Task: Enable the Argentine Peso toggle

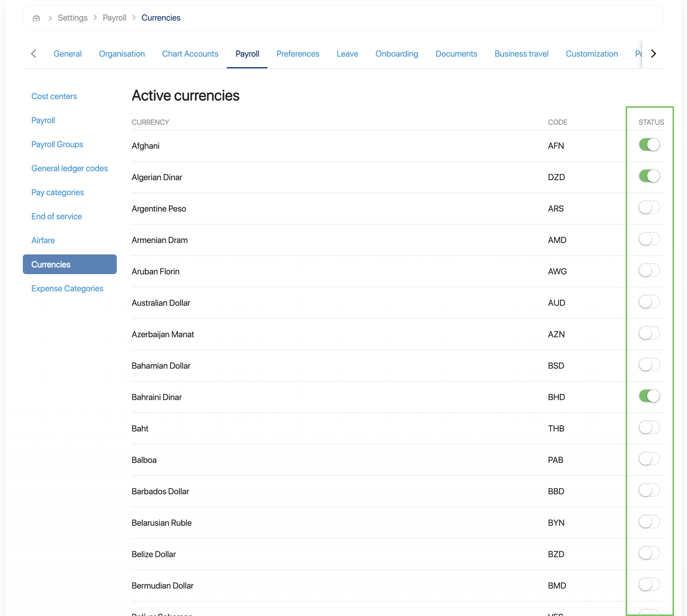Action: [x=649, y=208]
